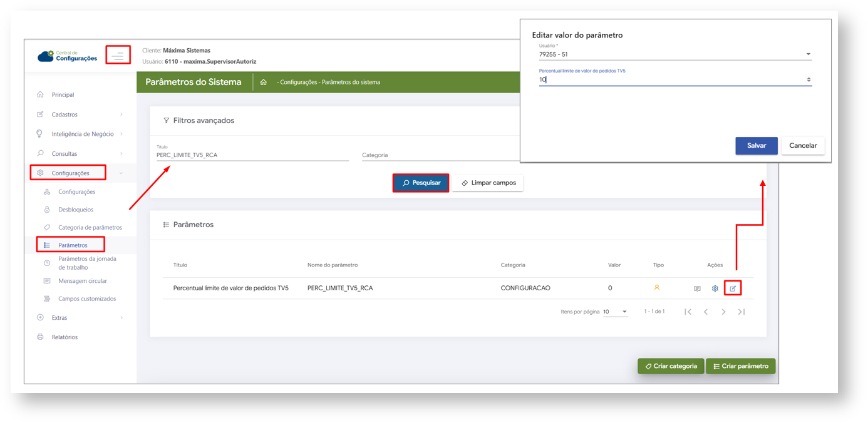Go to next page of results
This screenshot has width=868, height=423.
point(723,312)
